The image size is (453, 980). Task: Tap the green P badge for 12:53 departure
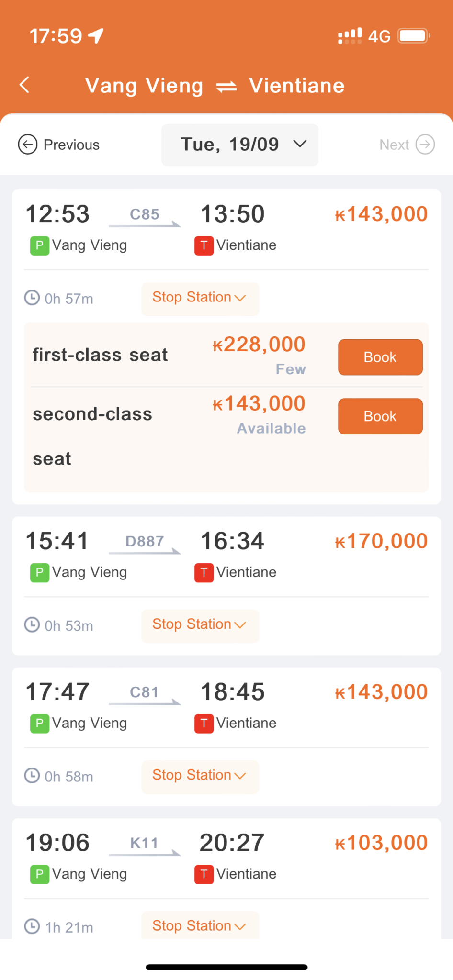click(x=39, y=246)
